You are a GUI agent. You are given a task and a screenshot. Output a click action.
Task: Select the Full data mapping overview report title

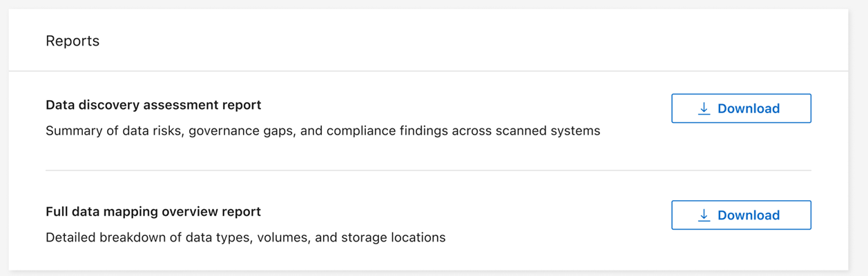[153, 212]
